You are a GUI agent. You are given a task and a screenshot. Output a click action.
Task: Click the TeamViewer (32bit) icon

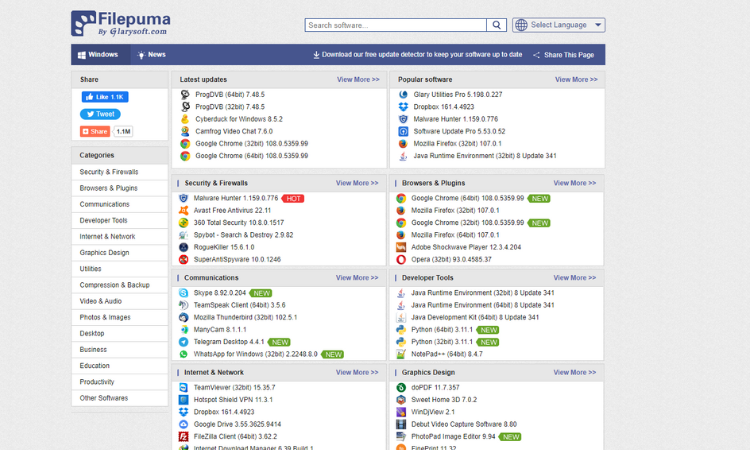click(x=183, y=387)
